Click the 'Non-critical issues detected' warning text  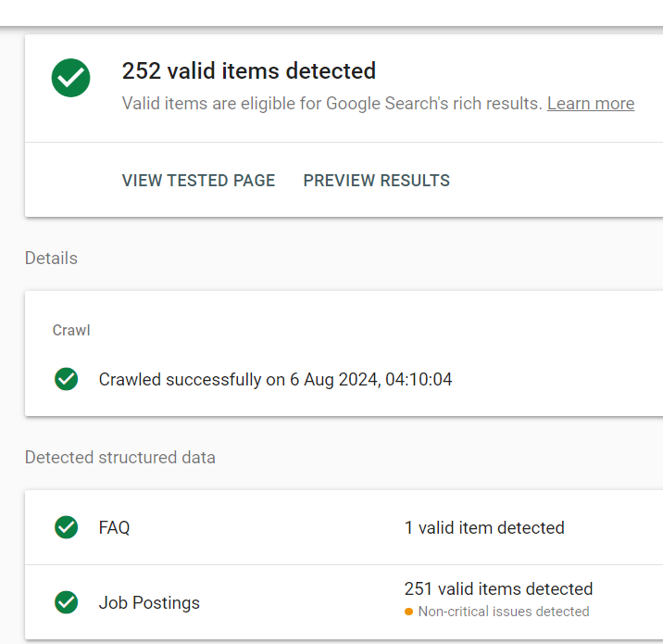[x=504, y=612]
